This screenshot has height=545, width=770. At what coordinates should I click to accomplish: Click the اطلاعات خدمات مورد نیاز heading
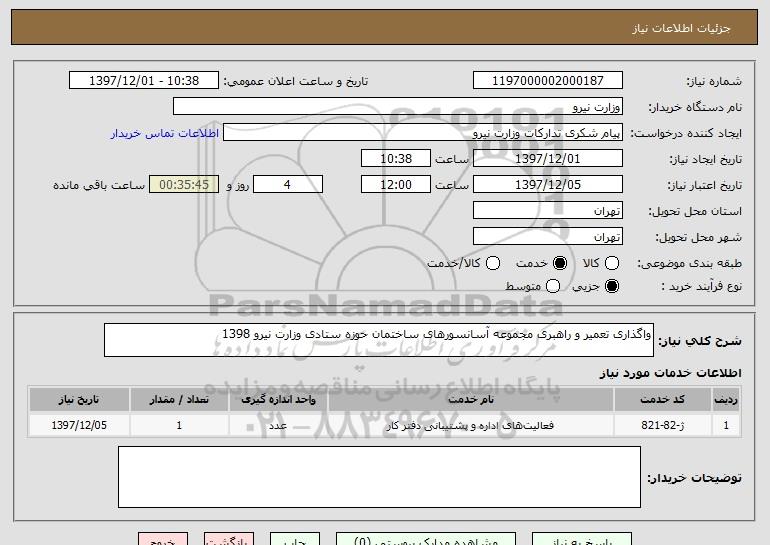[670, 373]
